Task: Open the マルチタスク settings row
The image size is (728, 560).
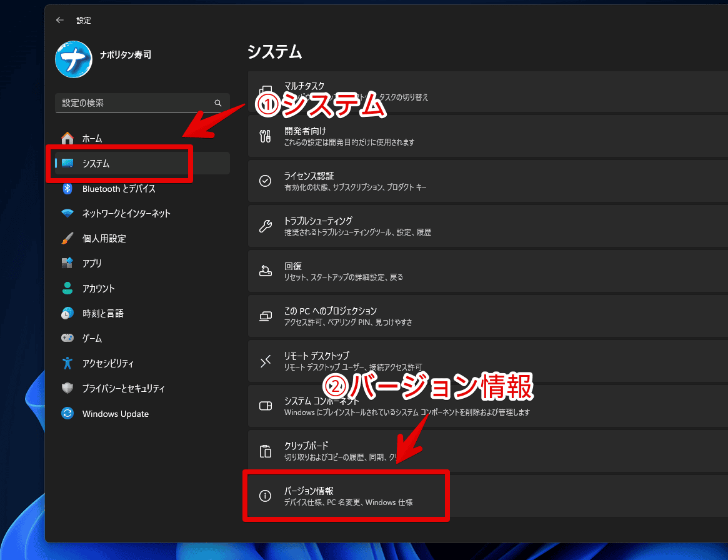Action: point(488,91)
